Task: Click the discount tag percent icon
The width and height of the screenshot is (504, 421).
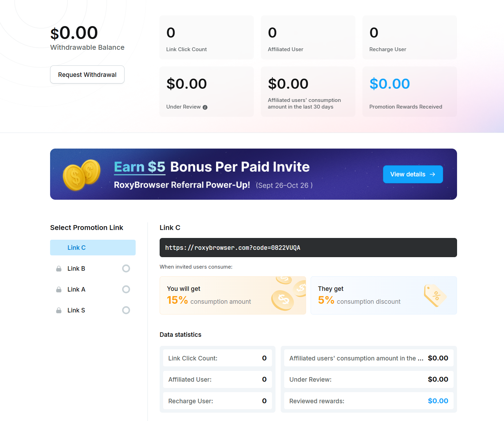Action: pyautogui.click(x=435, y=296)
